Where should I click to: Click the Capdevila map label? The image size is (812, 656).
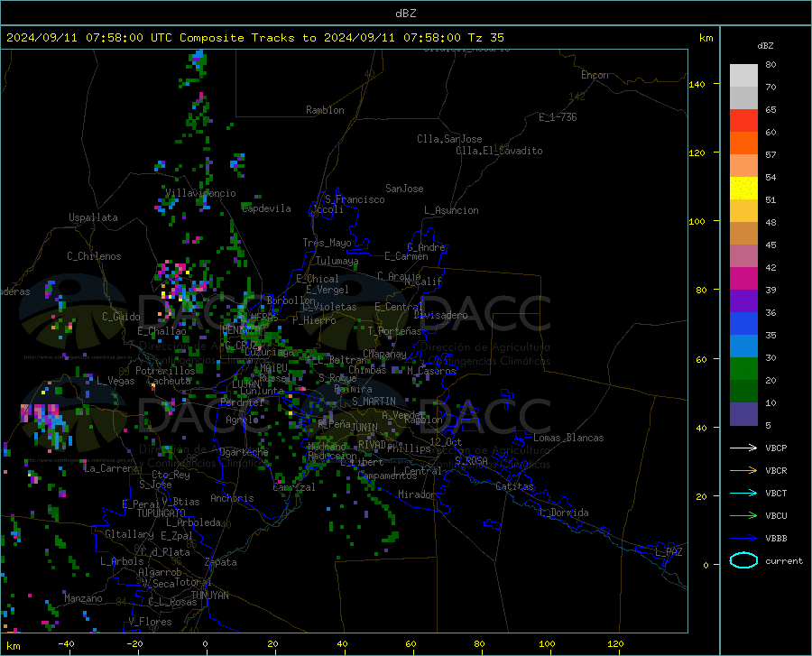[x=266, y=208]
